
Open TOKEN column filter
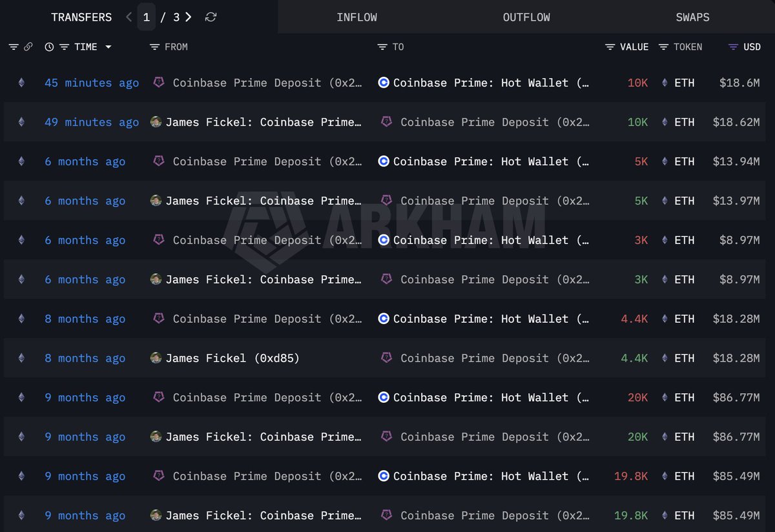point(664,46)
